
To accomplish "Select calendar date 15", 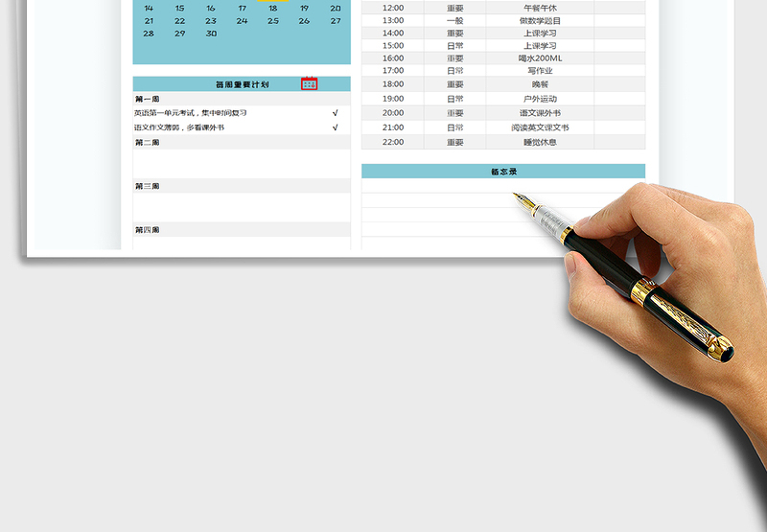I will [179, 9].
